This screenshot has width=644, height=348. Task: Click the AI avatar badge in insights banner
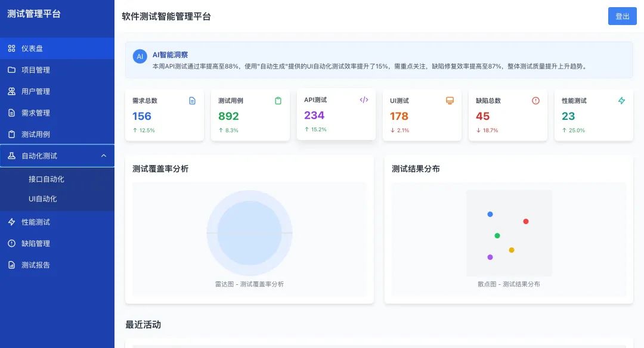point(140,56)
